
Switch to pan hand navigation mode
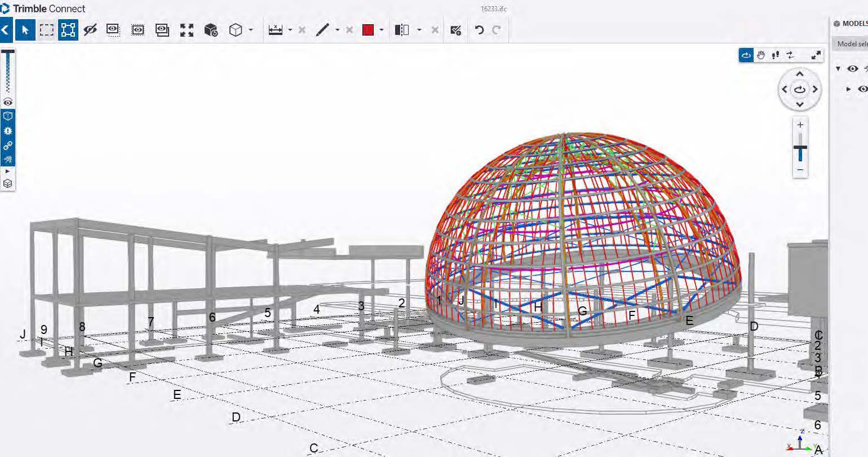point(761,55)
